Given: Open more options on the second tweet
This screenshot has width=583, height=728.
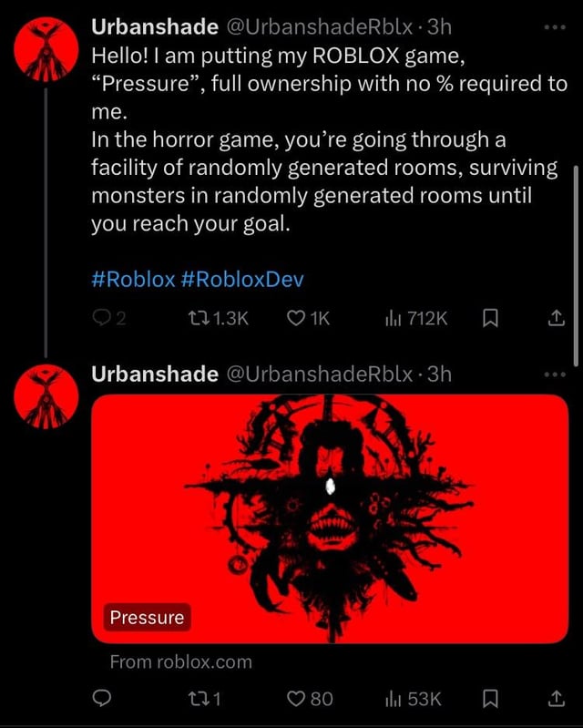Looking at the screenshot, I should pos(556,374).
